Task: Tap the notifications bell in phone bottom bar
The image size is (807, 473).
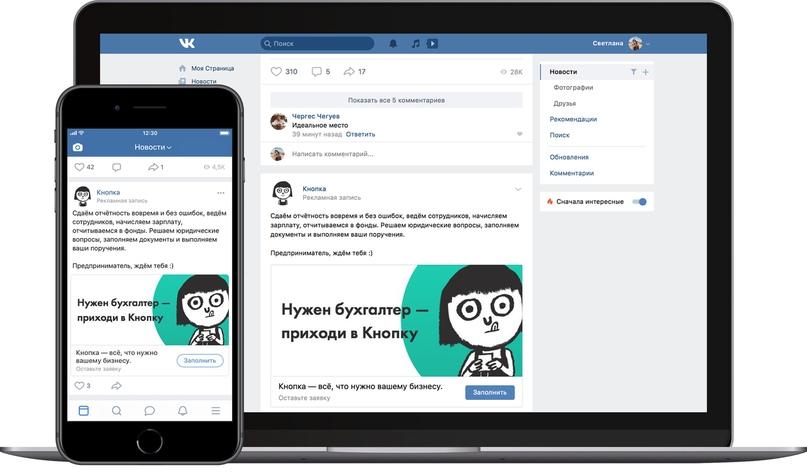Action: 183,410
